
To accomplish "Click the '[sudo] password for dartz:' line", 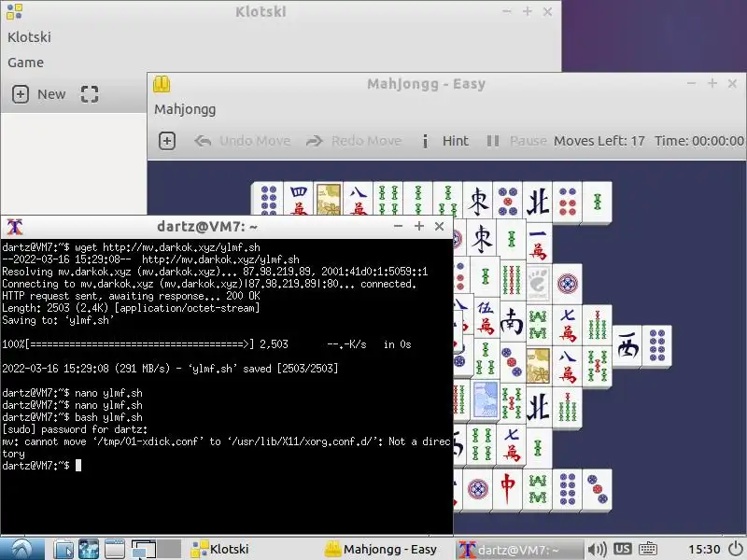I will coord(75,429).
